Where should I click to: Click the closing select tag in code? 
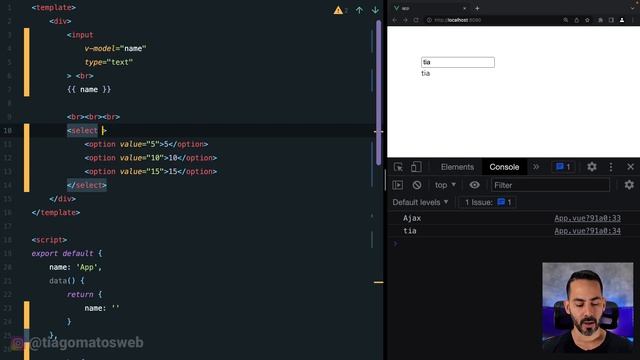87,185
